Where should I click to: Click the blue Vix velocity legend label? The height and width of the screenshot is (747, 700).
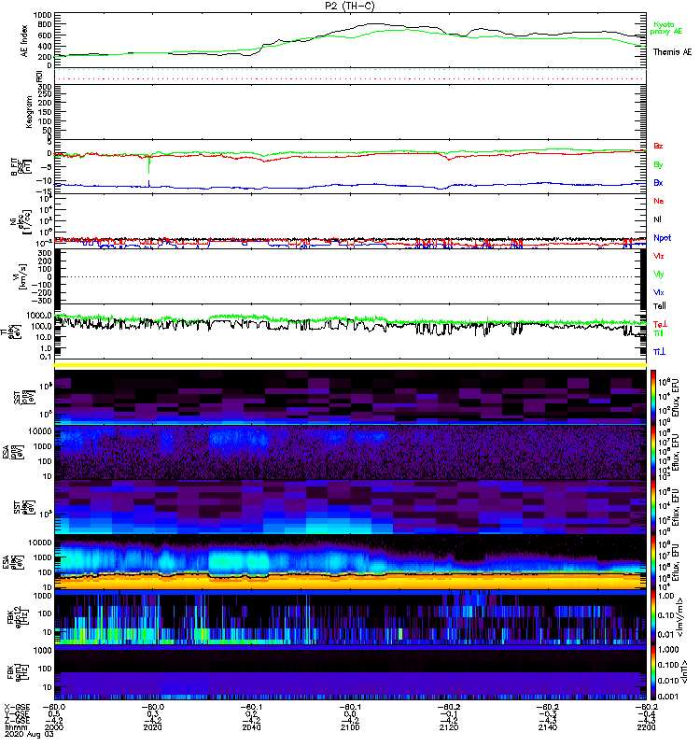pyautogui.click(x=658, y=292)
